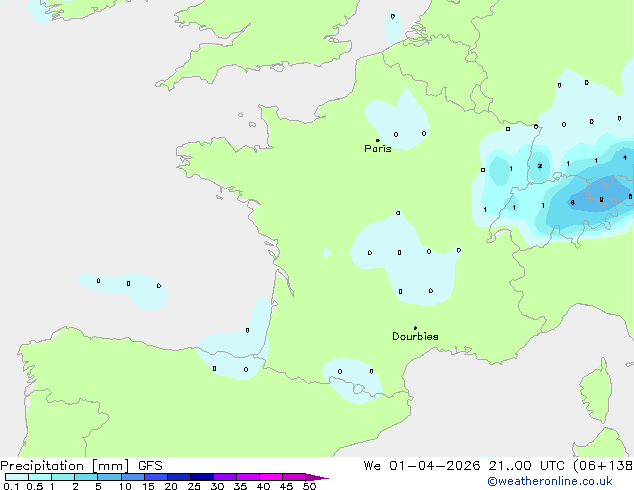Screen dimensions: 634x490
Task: Pick the 40–45 mm legend color swatch
Action: coord(271,477)
